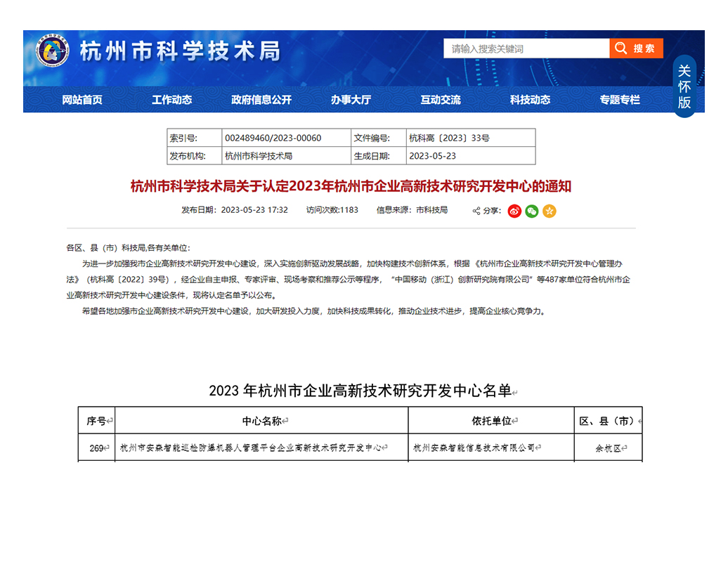The height and width of the screenshot is (562, 728).
Task: Switch to 关怀版 accessibility version
Action: pos(684,86)
